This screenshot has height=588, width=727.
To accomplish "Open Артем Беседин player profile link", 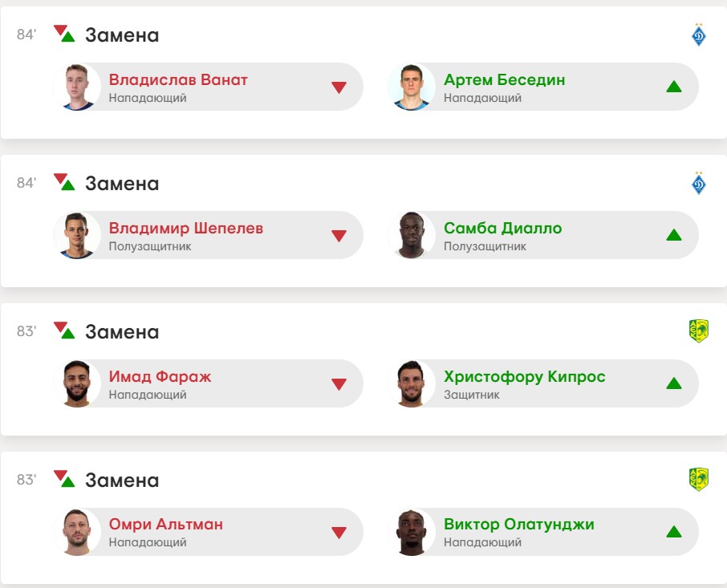I will [x=504, y=80].
